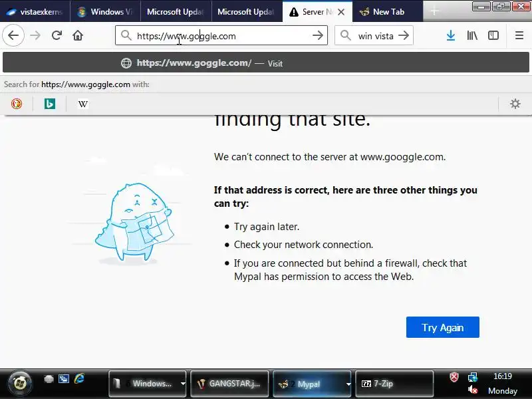Click the search box go arrow
Screen dimensions: 532x399
[x=404, y=35]
